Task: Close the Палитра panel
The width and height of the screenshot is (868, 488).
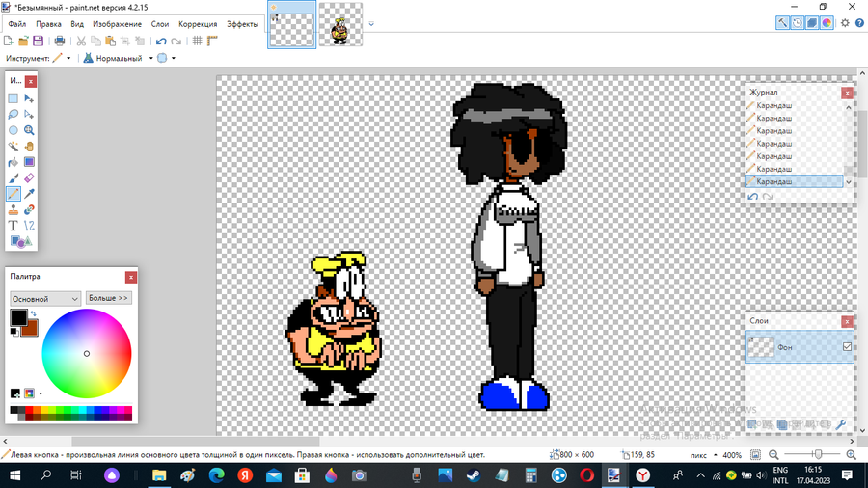Action: pyautogui.click(x=130, y=277)
